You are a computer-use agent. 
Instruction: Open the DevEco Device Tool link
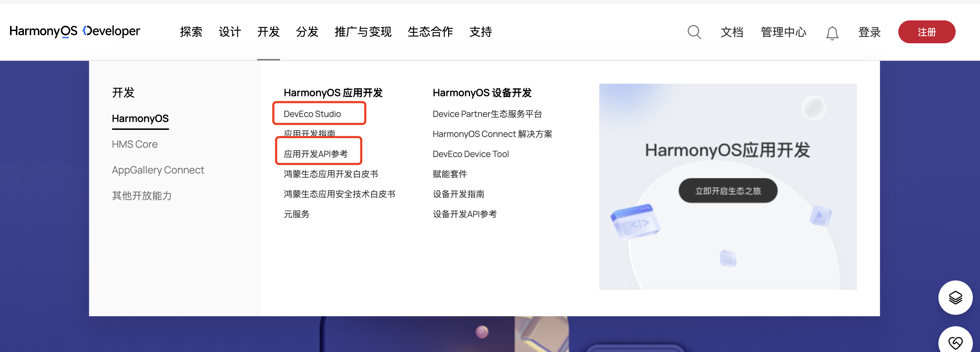tap(471, 154)
